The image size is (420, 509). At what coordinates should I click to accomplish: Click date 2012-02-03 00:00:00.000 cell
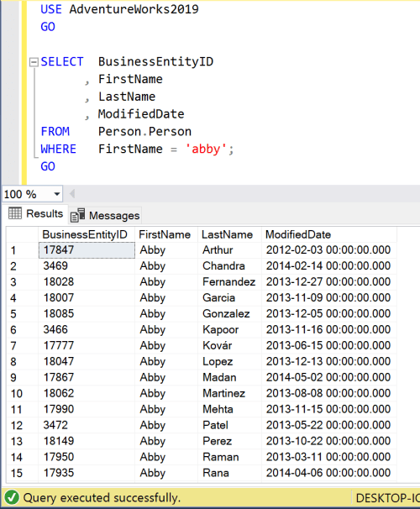(328, 250)
